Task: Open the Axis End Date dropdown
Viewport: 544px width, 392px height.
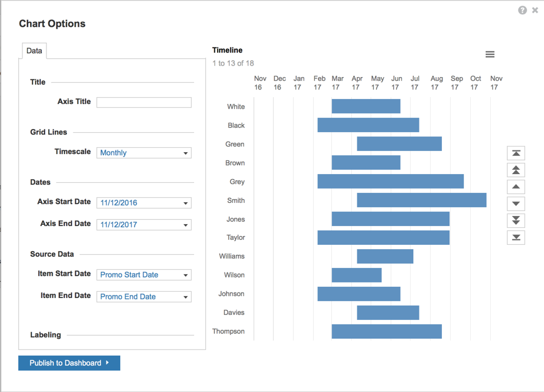Action: click(144, 224)
